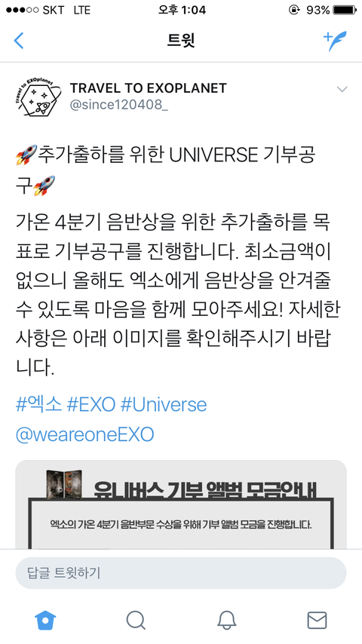Open the Notifications bell tab
The height and width of the screenshot is (644, 362).
coord(226,620)
